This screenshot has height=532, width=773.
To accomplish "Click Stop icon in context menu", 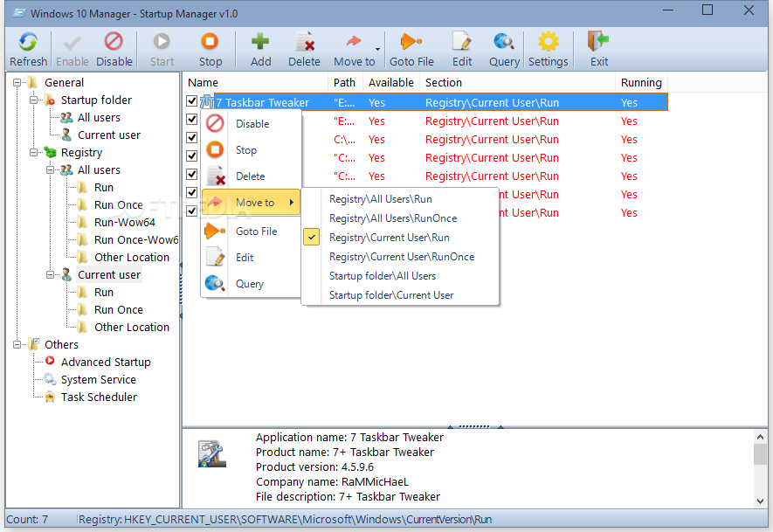I will coord(215,149).
